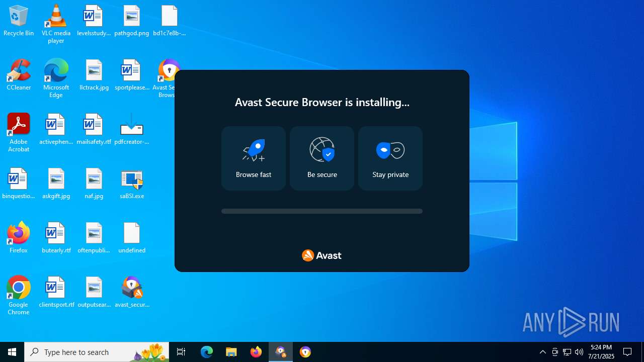Open the clock showing 5:24 PM
The width and height of the screenshot is (644, 362).
coord(601,352)
